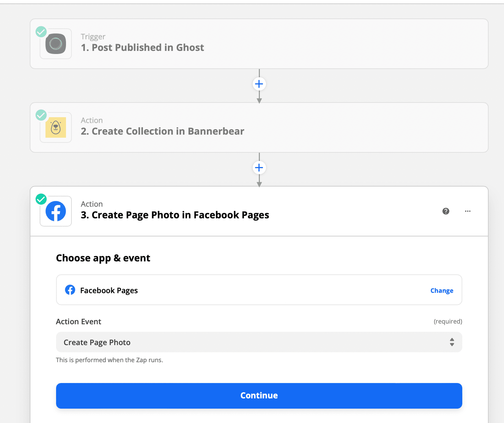Open the three-dot menu for step 3

[x=468, y=211]
